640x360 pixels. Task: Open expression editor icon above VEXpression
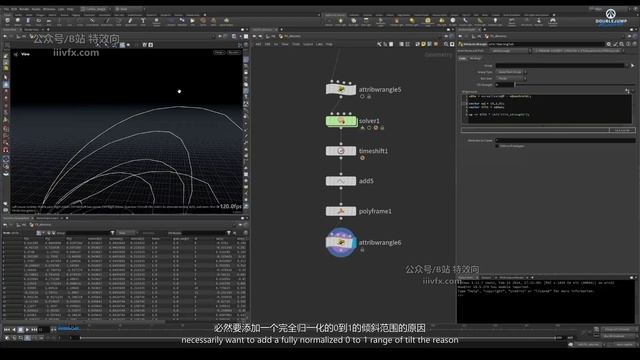pos(627,91)
